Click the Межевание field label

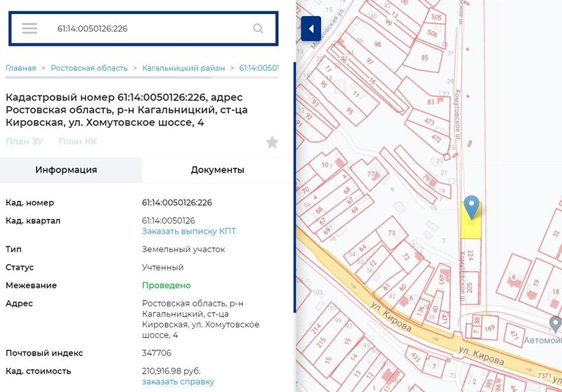[x=31, y=286]
